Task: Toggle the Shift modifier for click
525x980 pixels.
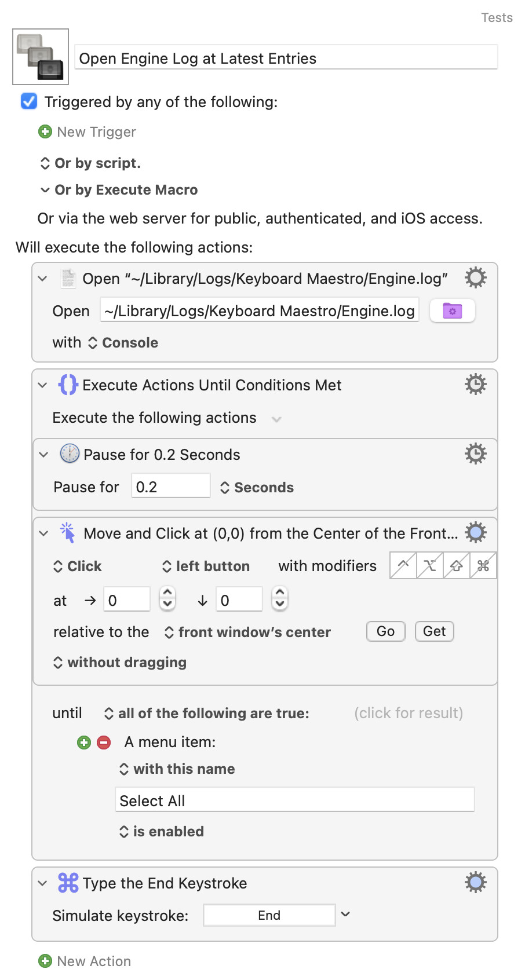Action: click(457, 566)
